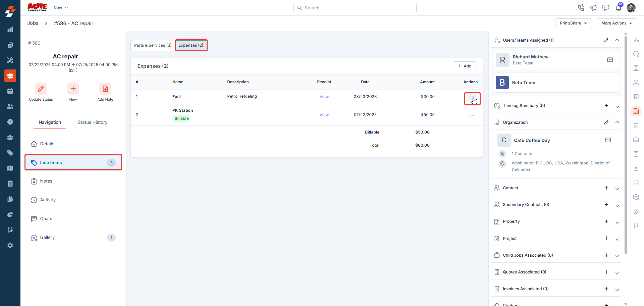Open Activity in navigation list
Image resolution: width=644 pixels, height=306 pixels.
[73, 200]
